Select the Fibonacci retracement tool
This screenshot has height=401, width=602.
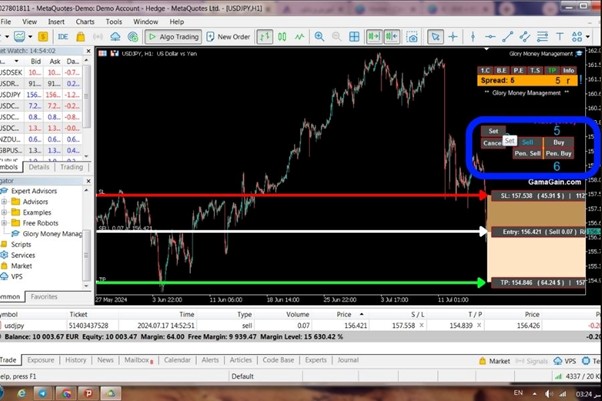pos(542,37)
